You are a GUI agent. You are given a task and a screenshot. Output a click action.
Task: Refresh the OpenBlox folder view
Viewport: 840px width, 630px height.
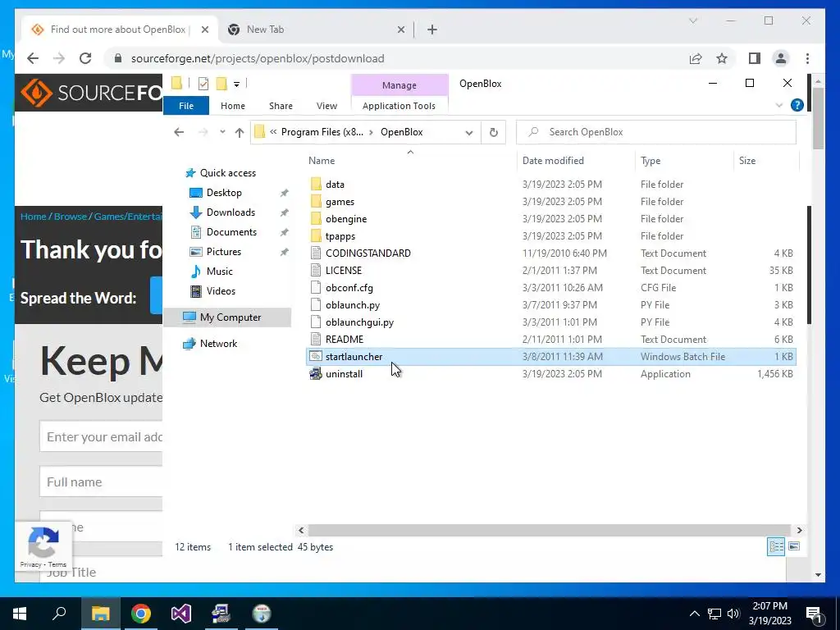point(493,132)
